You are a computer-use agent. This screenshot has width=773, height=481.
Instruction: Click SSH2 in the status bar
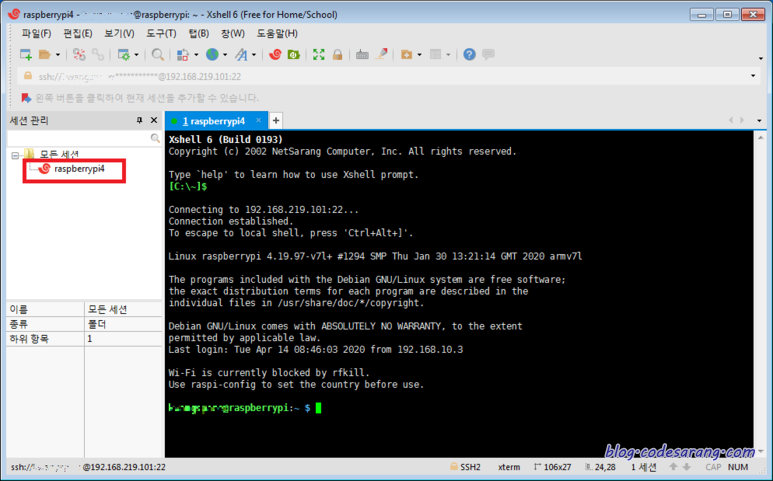[470, 467]
